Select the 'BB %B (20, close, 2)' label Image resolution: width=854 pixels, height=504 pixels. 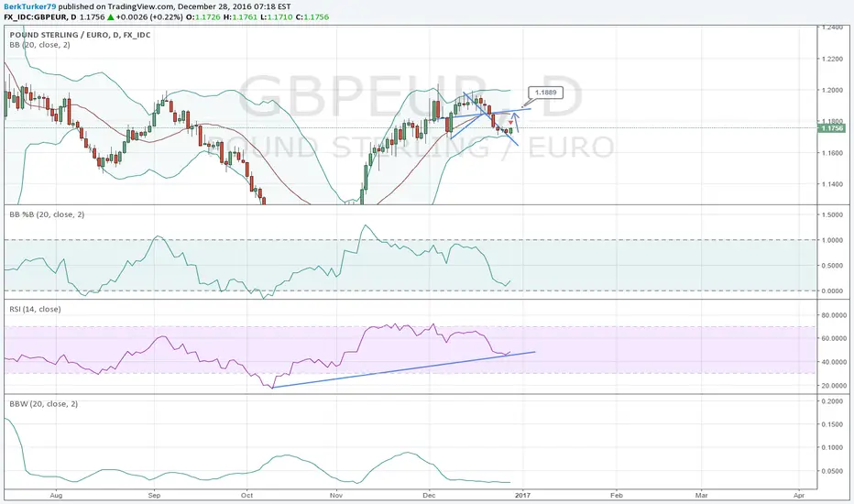[x=47, y=214]
